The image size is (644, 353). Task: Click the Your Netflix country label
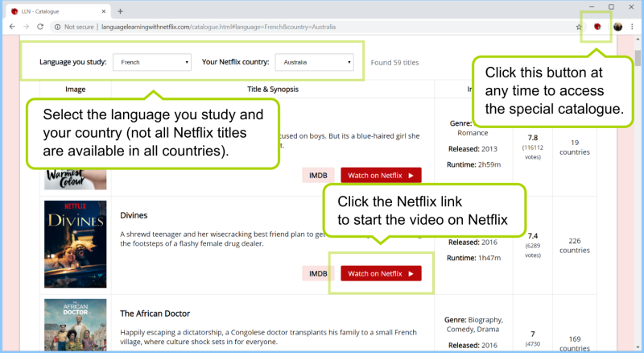[x=235, y=62]
